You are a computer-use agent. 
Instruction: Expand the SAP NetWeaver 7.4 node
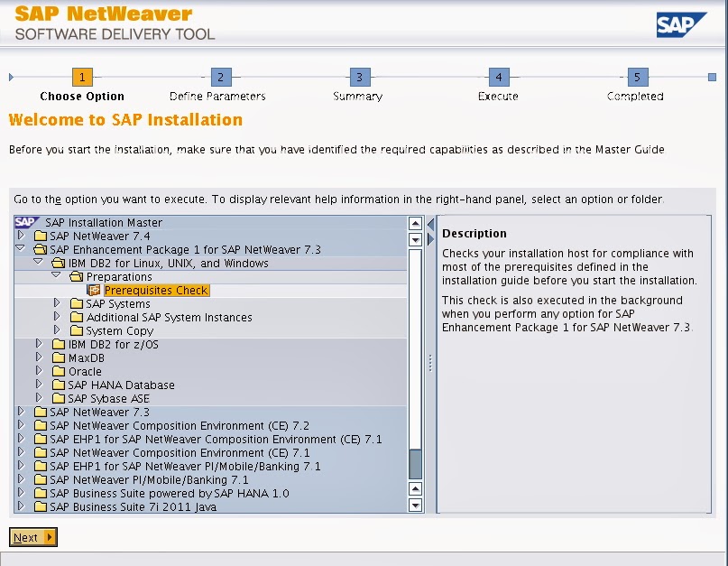point(21,236)
